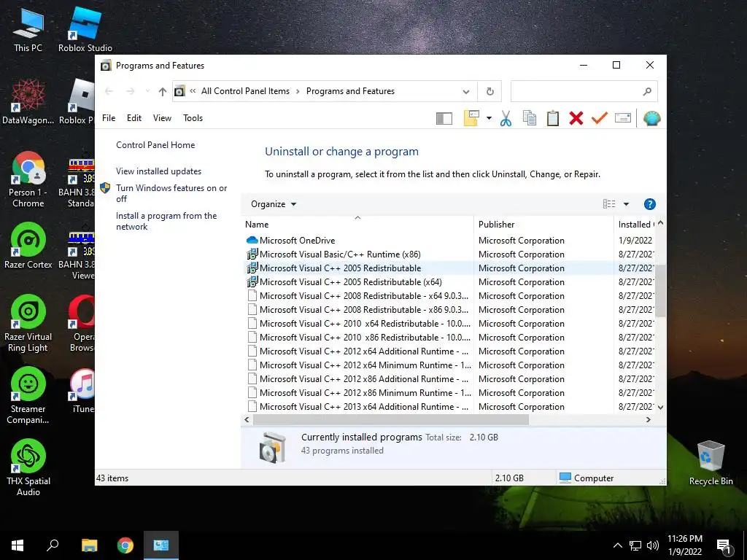Select the Razer Virtual Ring Light icon
The width and height of the screenshot is (747, 560).
28,324
